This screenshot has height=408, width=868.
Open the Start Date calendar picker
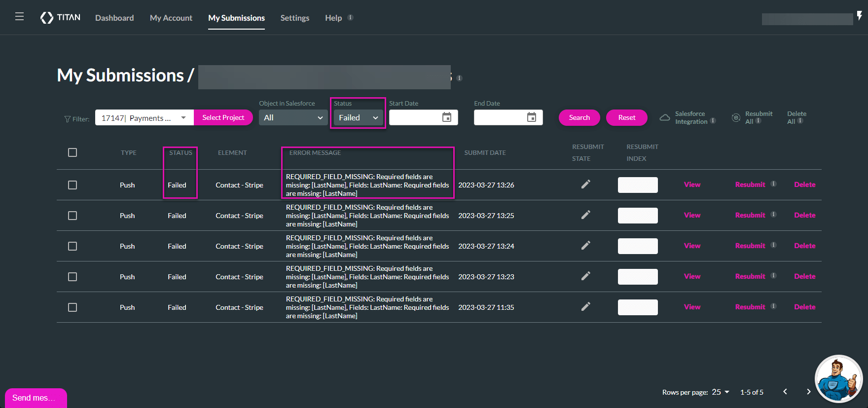tap(446, 117)
